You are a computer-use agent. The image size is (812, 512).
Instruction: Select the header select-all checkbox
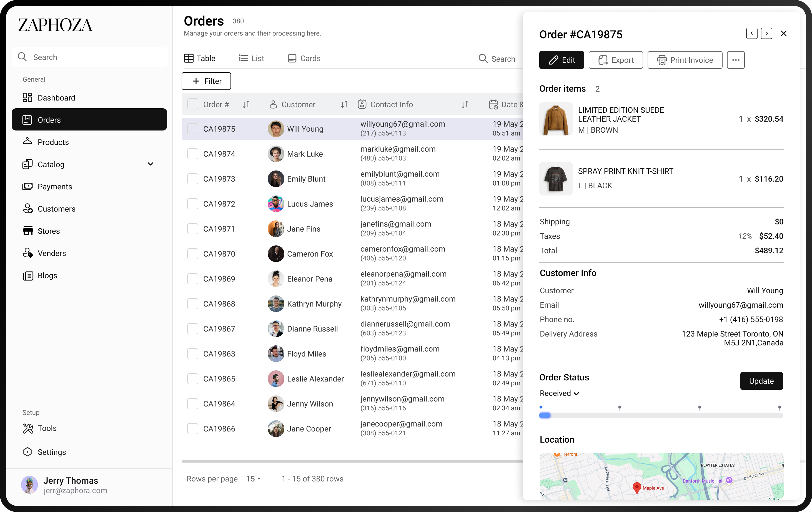coord(192,104)
